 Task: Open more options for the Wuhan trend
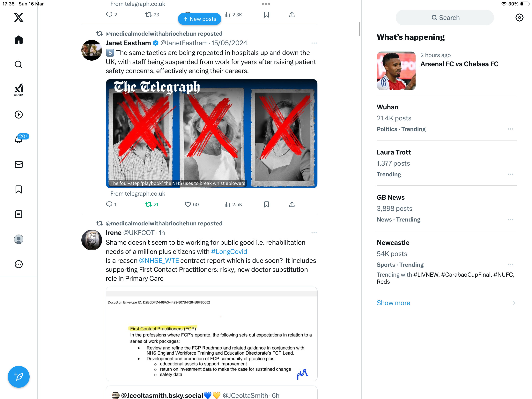point(510,129)
